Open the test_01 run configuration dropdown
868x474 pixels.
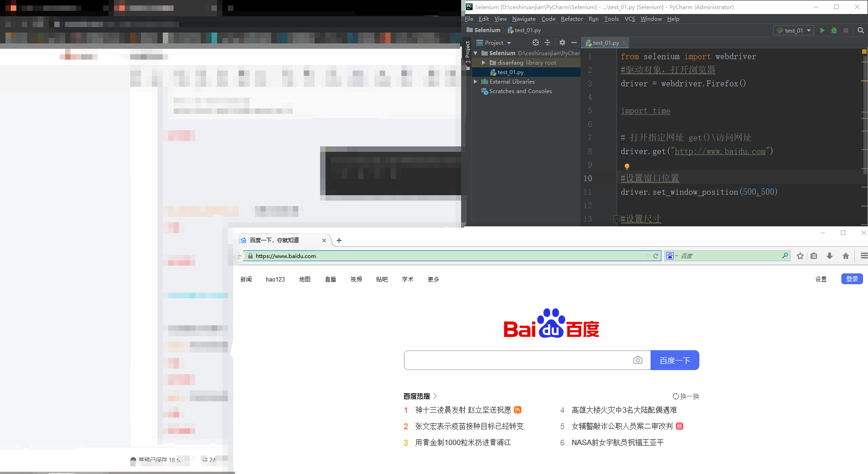[x=793, y=30]
